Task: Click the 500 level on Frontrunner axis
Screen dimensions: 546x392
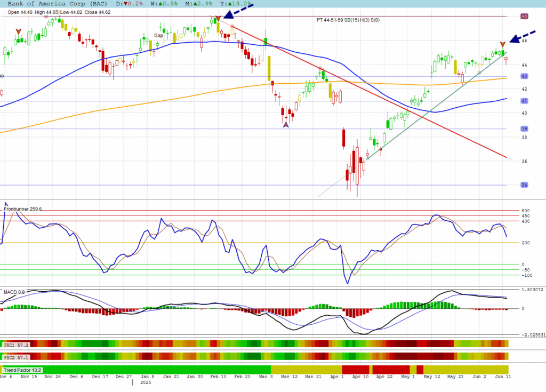Action: click(526, 211)
